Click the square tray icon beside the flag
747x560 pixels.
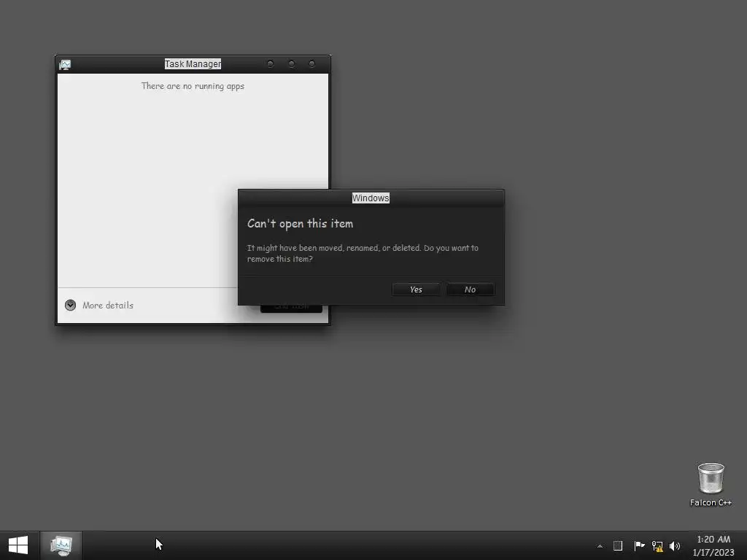pyautogui.click(x=618, y=545)
